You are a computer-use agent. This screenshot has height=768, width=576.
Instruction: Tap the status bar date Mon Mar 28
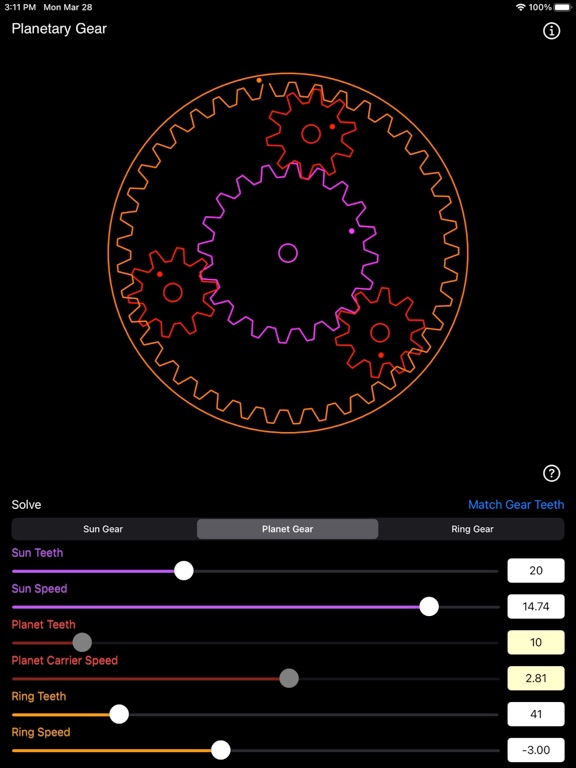tap(68, 7)
